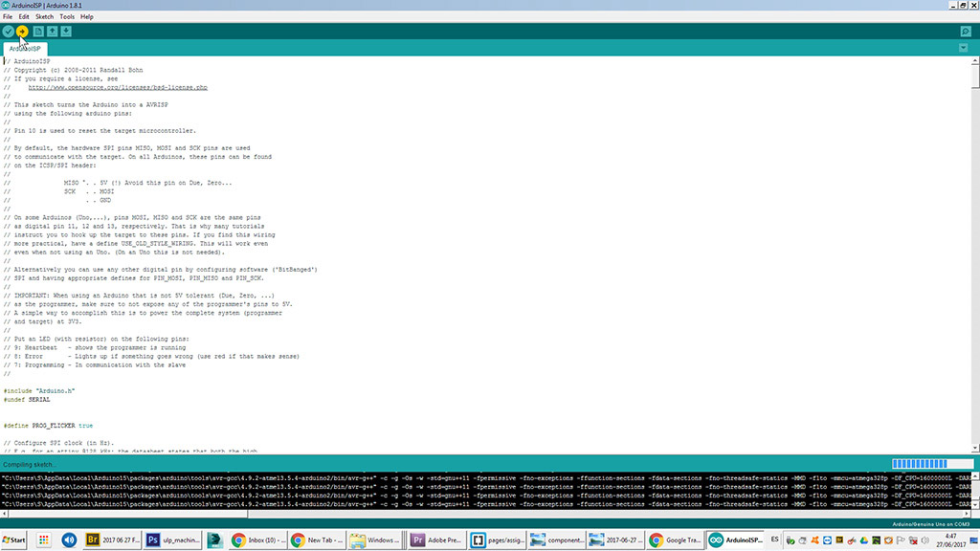Save the sketch with the Save icon
Viewport: 980px width, 551px height.
coord(66,32)
